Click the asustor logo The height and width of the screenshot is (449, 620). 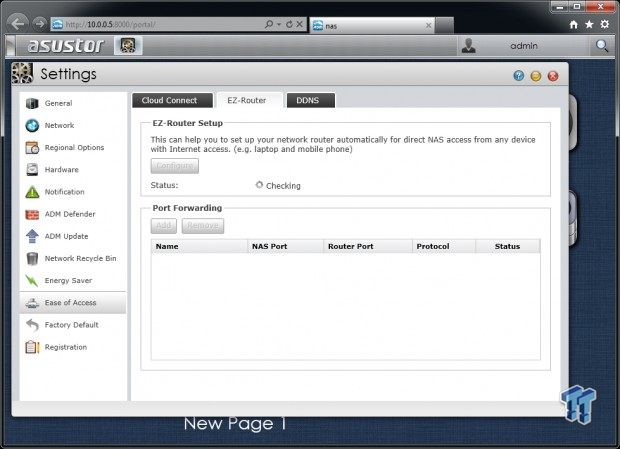coord(66,45)
